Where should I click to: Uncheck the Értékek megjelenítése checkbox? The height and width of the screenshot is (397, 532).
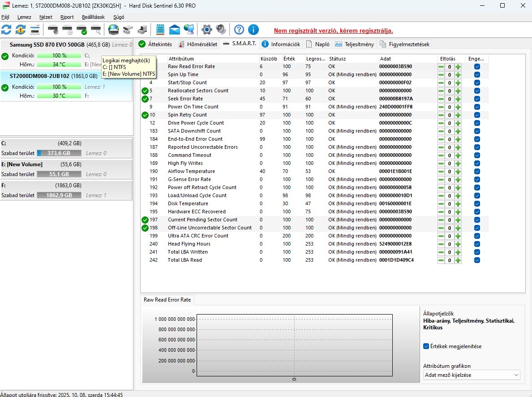(x=426, y=346)
